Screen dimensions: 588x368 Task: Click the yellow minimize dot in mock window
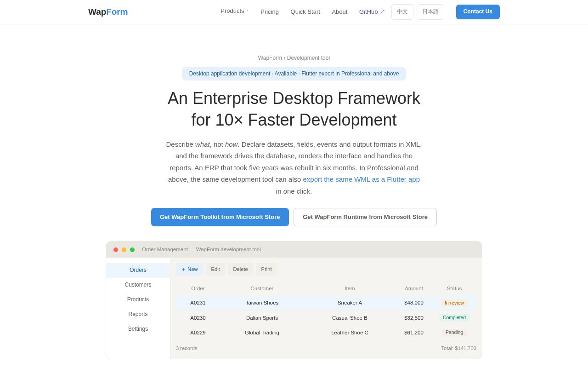(124, 250)
